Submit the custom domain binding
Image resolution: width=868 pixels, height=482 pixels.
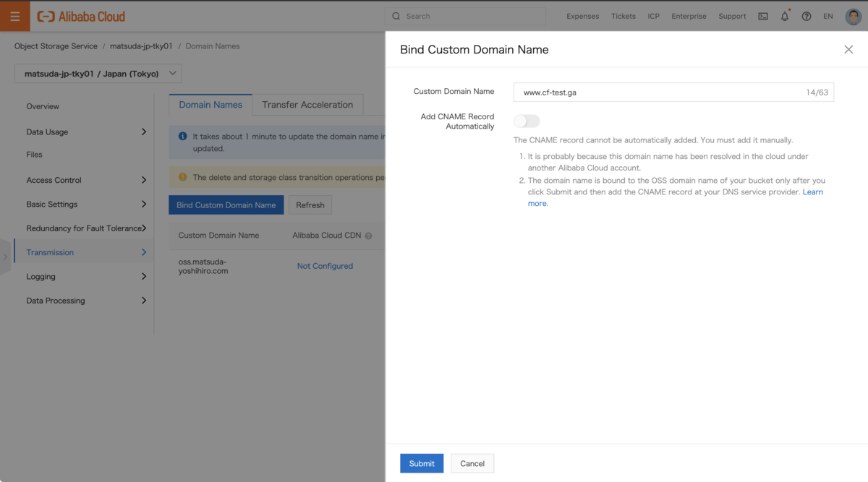point(422,463)
